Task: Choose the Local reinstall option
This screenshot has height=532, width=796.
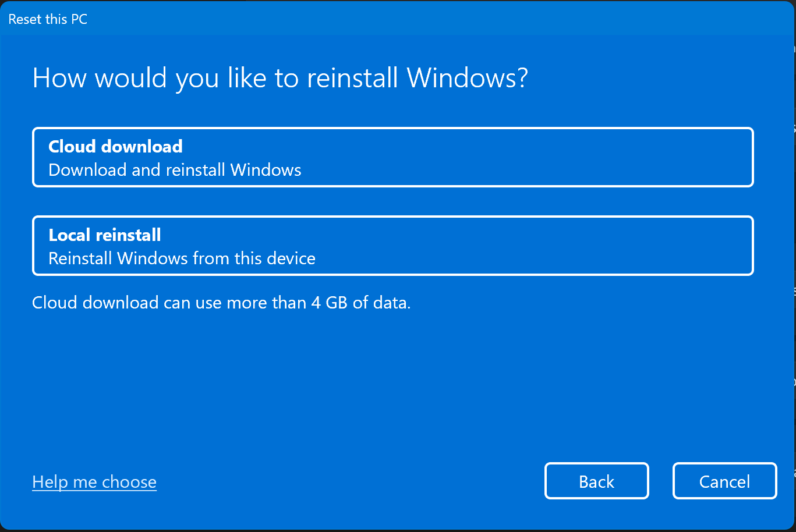Action: click(393, 246)
